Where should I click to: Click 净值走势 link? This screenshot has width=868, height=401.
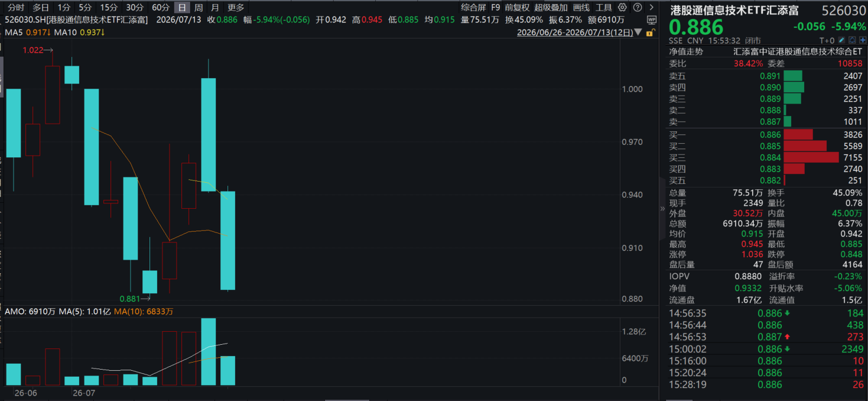click(686, 51)
